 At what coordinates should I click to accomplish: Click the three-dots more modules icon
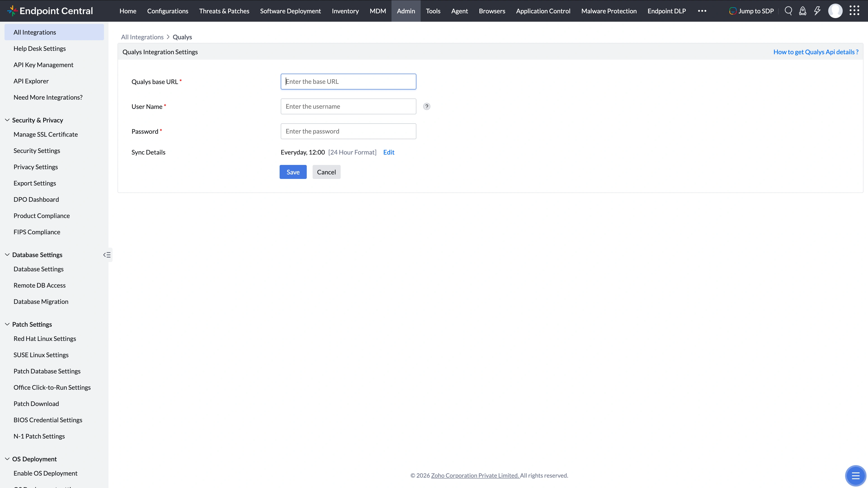pyautogui.click(x=702, y=11)
